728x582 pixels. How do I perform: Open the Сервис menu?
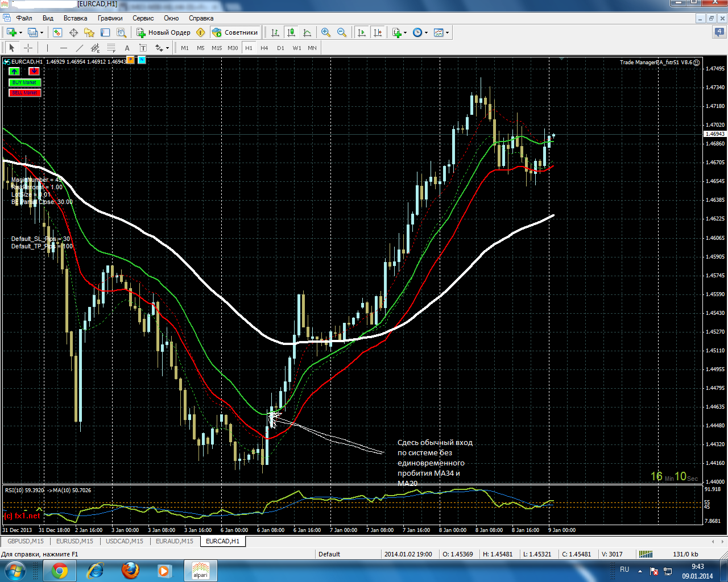[143, 18]
